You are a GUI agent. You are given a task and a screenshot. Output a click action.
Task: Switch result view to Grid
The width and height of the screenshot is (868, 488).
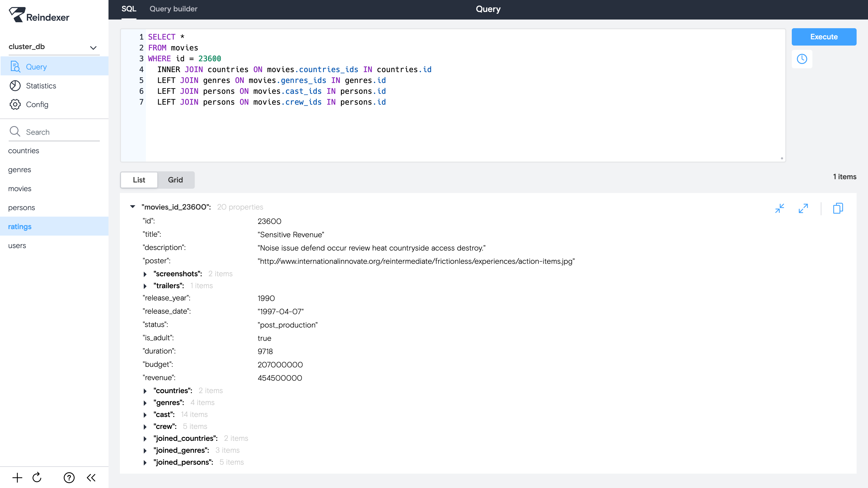point(175,180)
